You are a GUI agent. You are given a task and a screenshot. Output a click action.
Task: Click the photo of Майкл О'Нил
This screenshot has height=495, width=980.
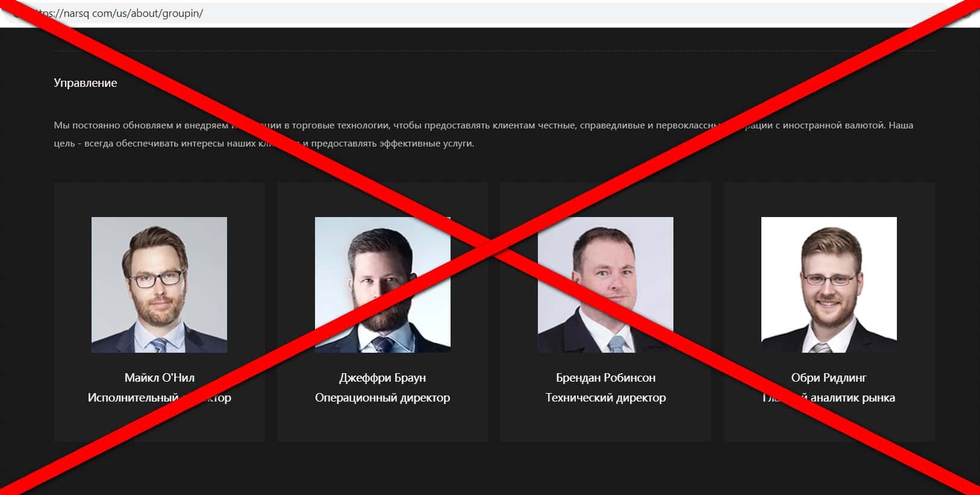point(159,285)
